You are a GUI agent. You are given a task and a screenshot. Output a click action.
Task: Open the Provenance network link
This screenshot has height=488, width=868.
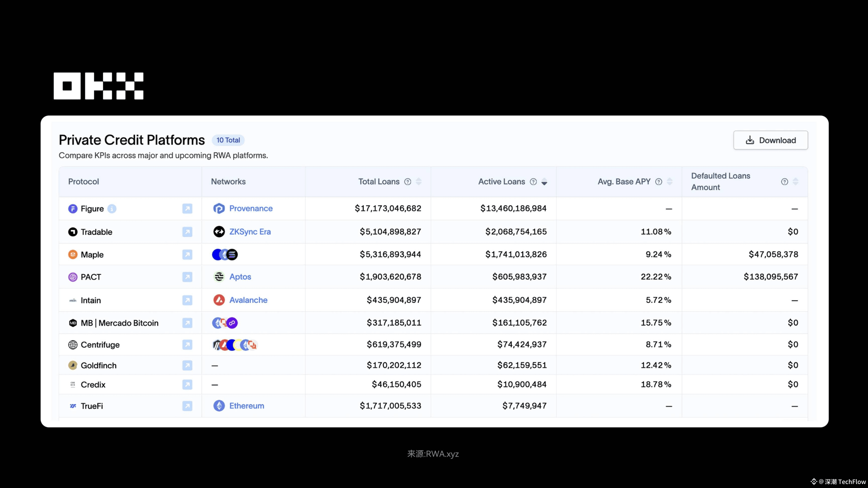[250, 208]
